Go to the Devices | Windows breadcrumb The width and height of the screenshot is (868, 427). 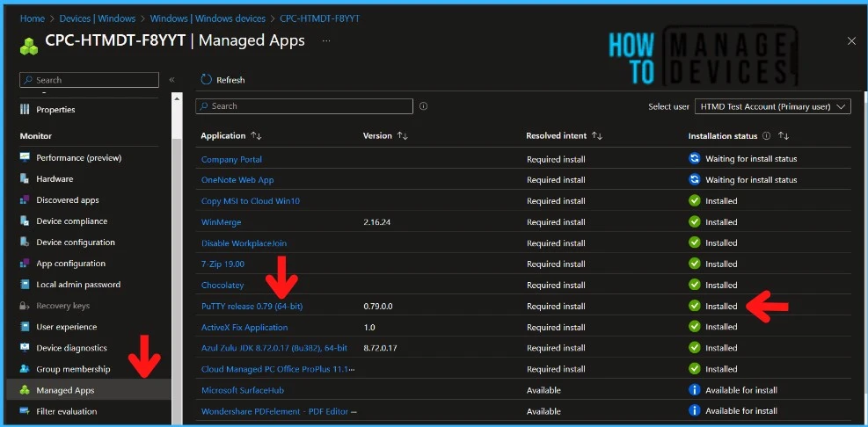click(98, 18)
